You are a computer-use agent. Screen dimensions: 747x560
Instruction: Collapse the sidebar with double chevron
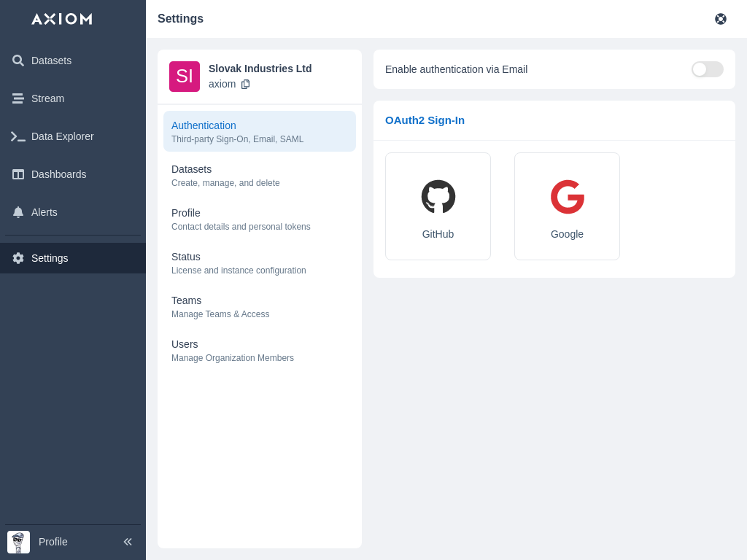pyautogui.click(x=128, y=542)
